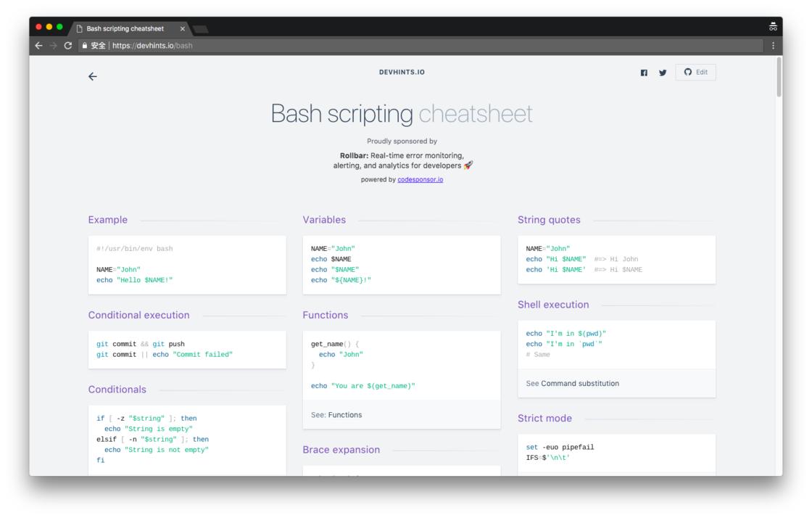Go back using the page's left arrow
Image resolution: width=812 pixels, height=518 pixels.
[93, 77]
